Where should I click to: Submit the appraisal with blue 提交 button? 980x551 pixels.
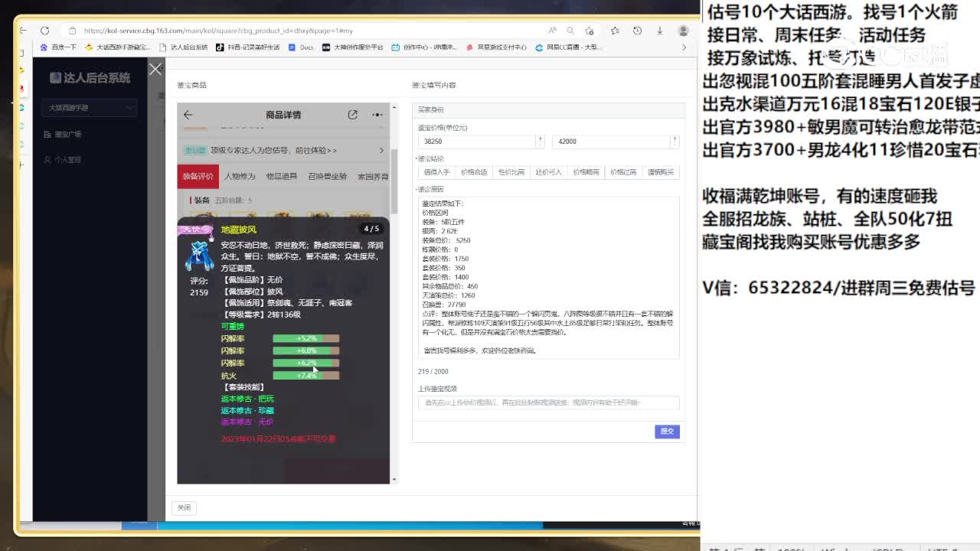(x=667, y=431)
